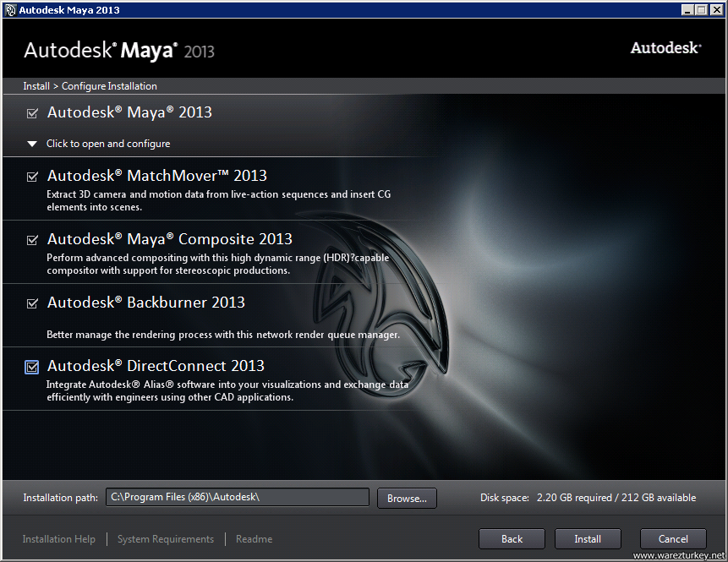Click the 'Autodesk Maya 2013' product title
This screenshot has width=728, height=562.
pyautogui.click(x=129, y=112)
